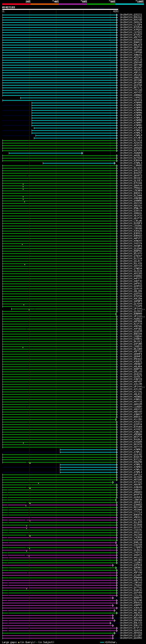Select UniRef100_C3MH93 label
146x644 pixels.
(x=131, y=165)
